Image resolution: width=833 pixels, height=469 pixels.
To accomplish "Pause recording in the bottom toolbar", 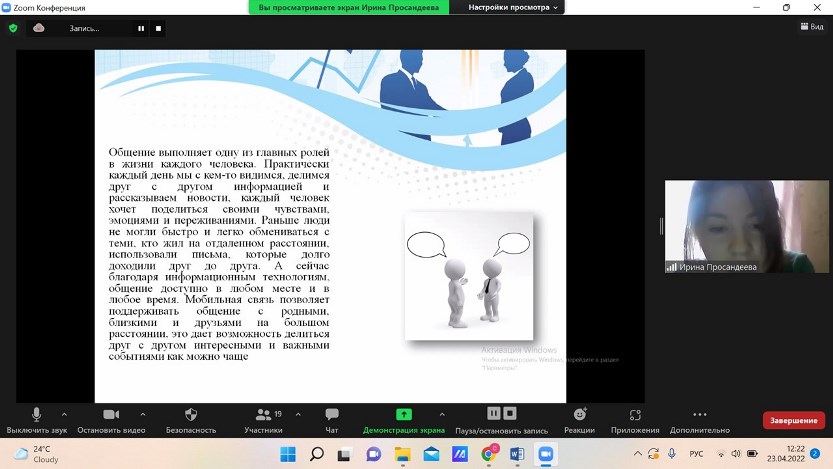I will click(493, 413).
